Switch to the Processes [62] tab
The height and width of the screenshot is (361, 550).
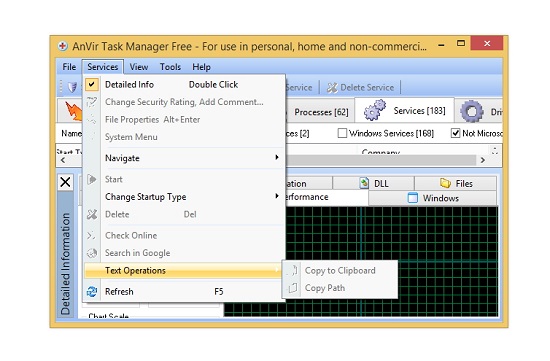[x=321, y=112]
